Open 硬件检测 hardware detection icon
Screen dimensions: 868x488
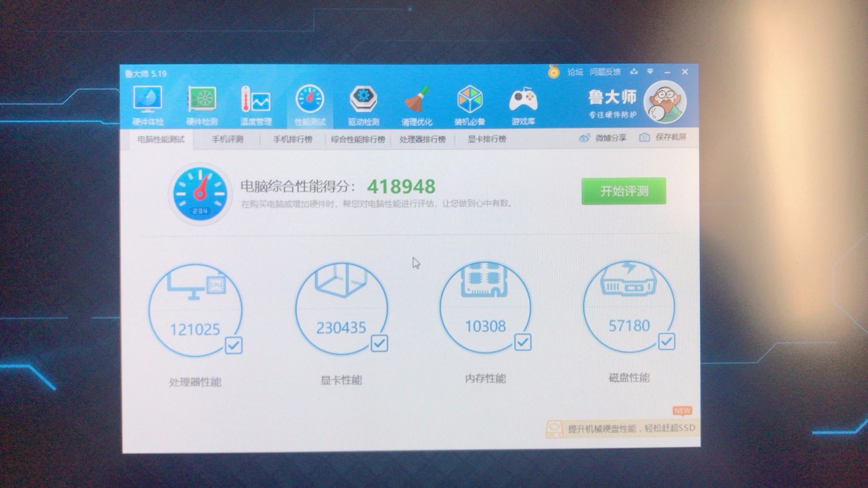coord(202,100)
